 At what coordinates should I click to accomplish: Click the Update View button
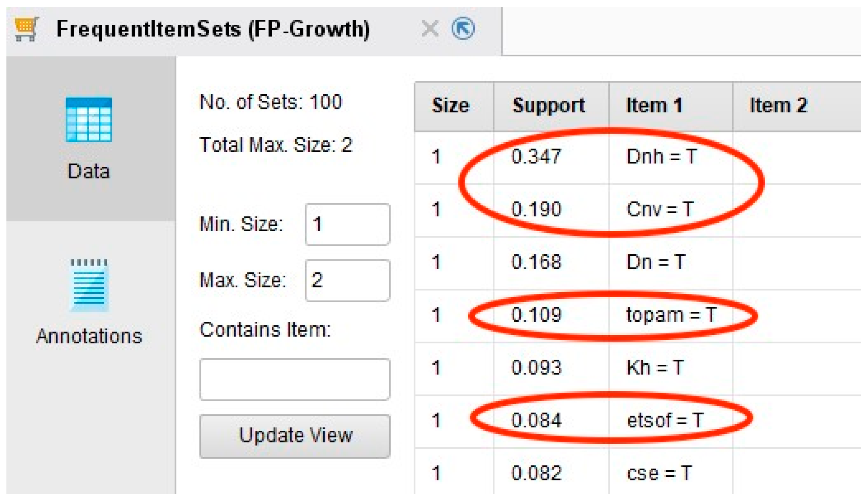pyautogui.click(x=295, y=436)
